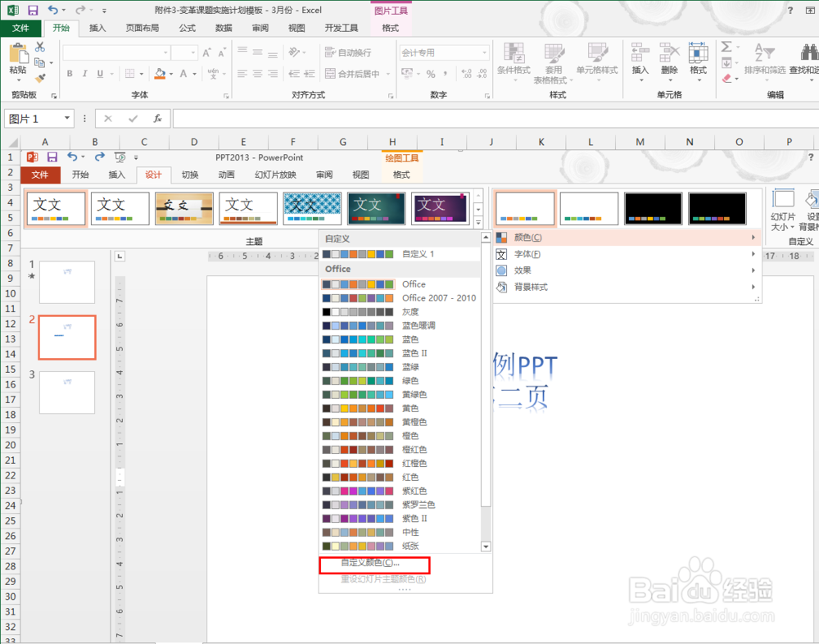This screenshot has width=819, height=644.
Task: Open Conditional Formatting (条件格式) icon
Action: click(x=514, y=52)
